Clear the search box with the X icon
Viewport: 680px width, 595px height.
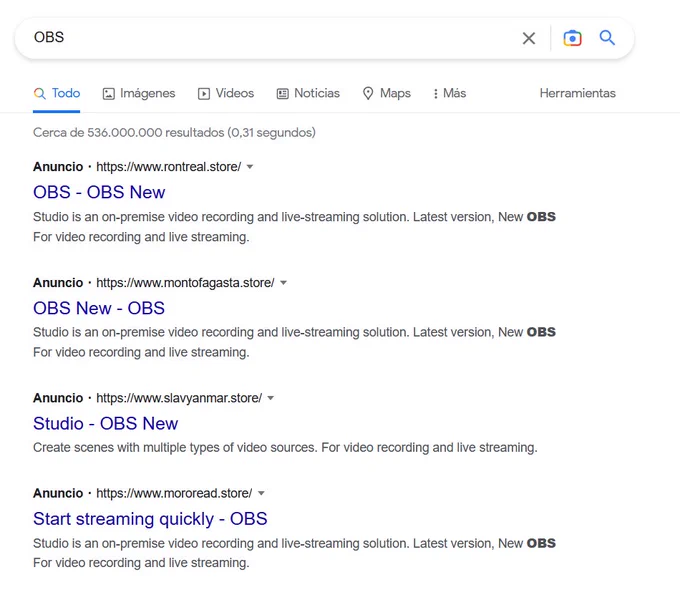pos(529,38)
